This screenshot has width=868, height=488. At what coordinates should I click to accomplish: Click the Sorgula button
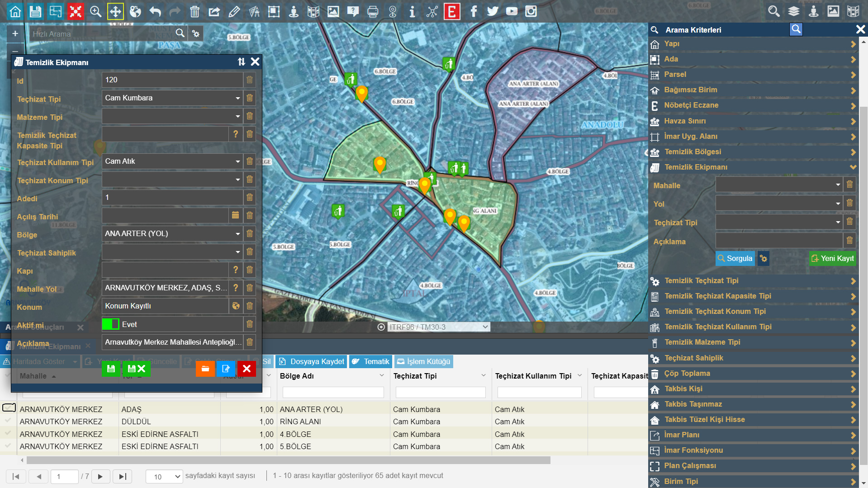(x=735, y=259)
